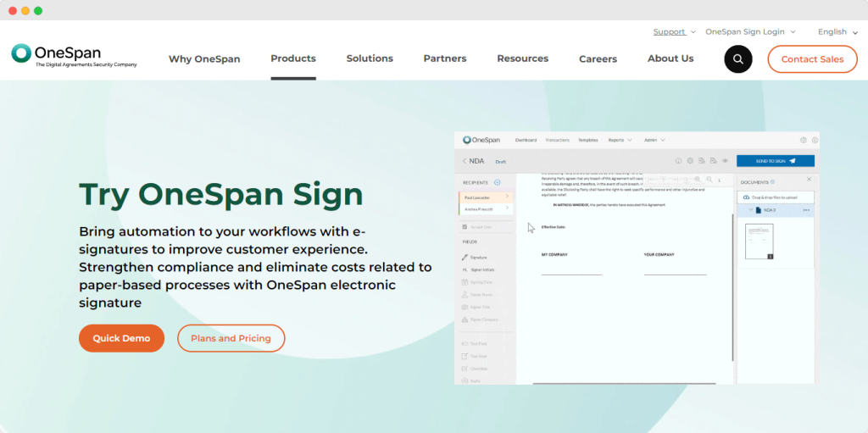Select the Signer Company building field

click(480, 319)
